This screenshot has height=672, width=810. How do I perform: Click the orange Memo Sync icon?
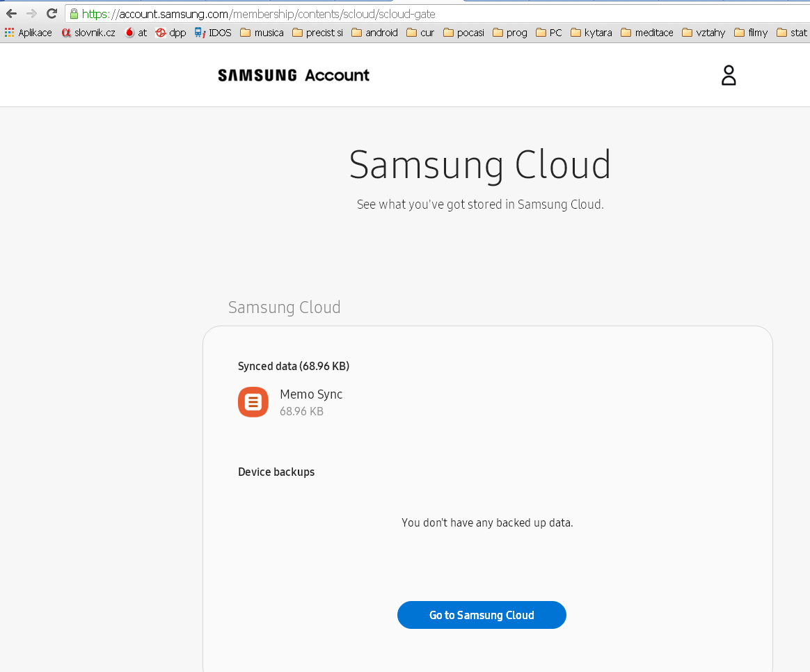[x=253, y=402]
